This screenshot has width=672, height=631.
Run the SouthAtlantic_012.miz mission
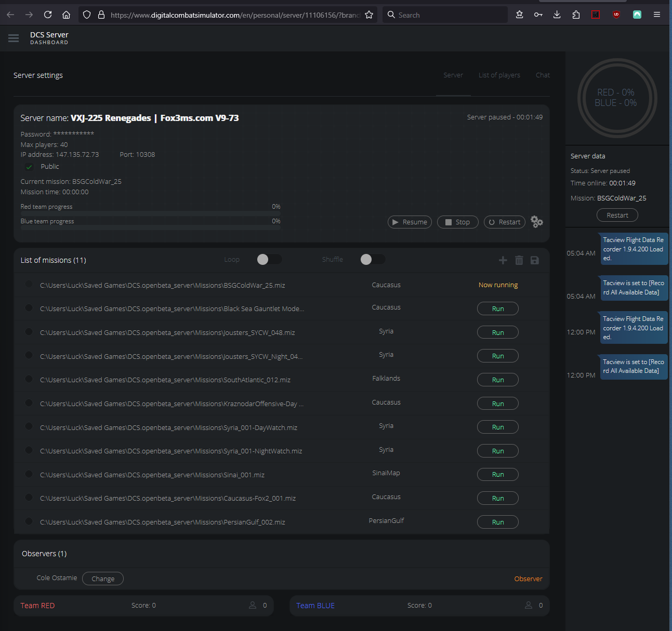coord(498,380)
